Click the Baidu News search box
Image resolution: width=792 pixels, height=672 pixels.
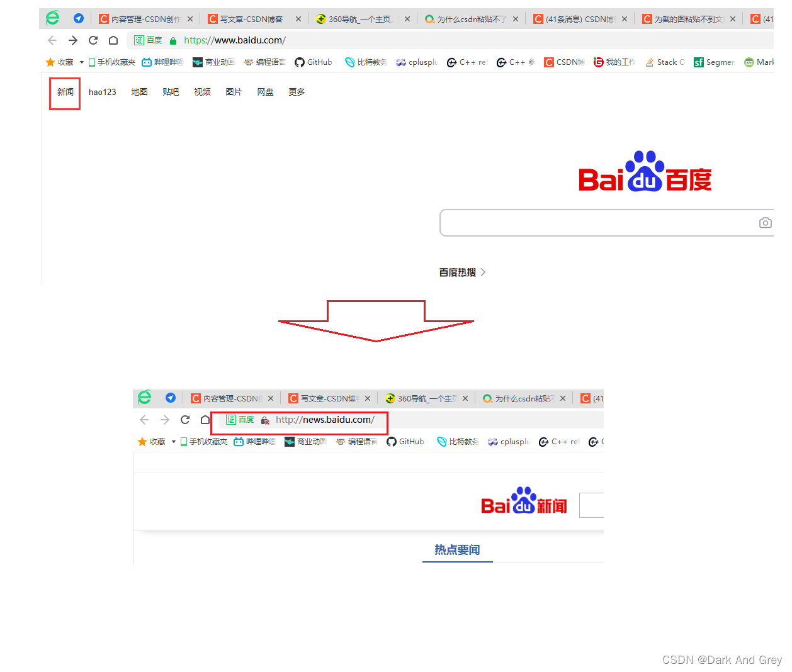click(x=591, y=505)
